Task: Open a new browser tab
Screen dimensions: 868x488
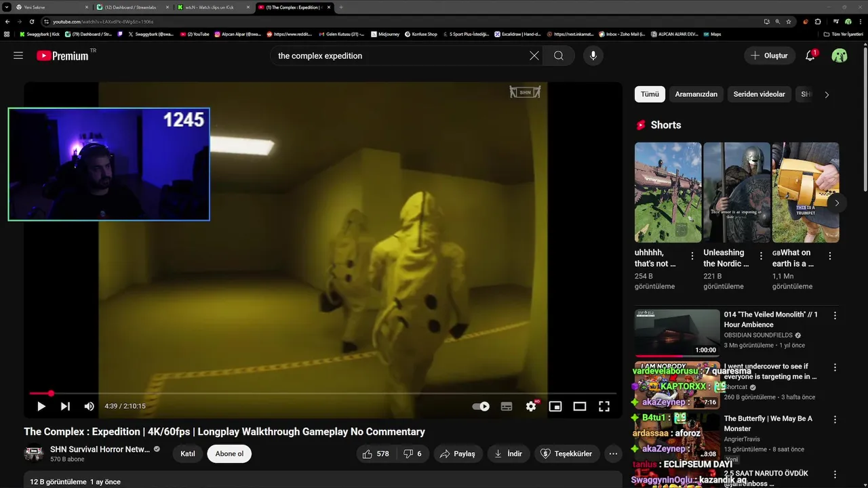Action: 340,7
